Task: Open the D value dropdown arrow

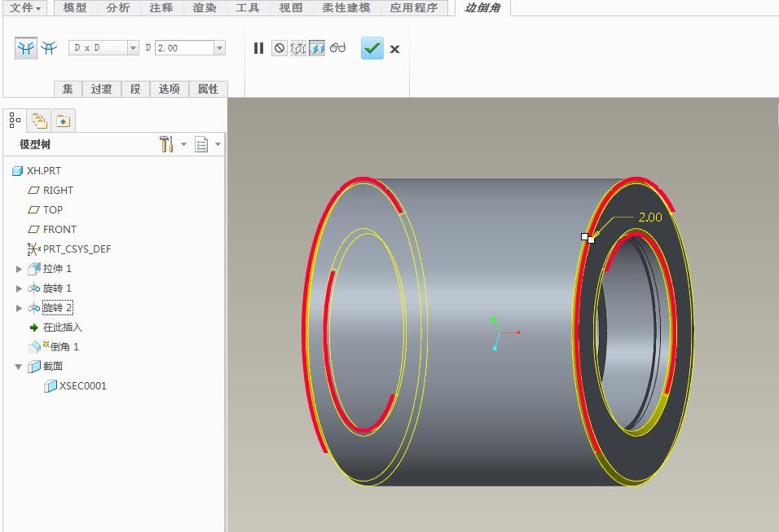Action: click(x=219, y=48)
